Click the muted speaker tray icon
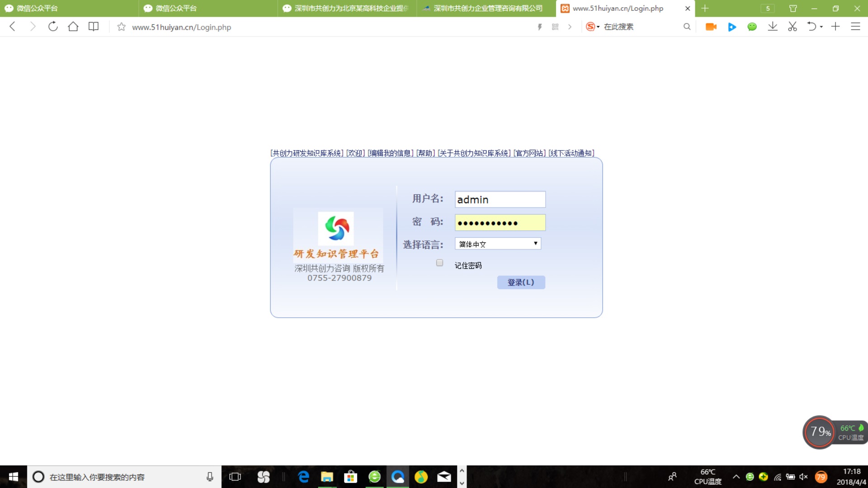 click(x=803, y=477)
